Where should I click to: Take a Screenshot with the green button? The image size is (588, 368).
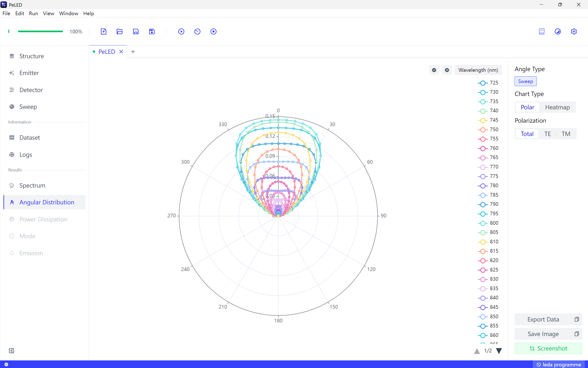pos(548,348)
